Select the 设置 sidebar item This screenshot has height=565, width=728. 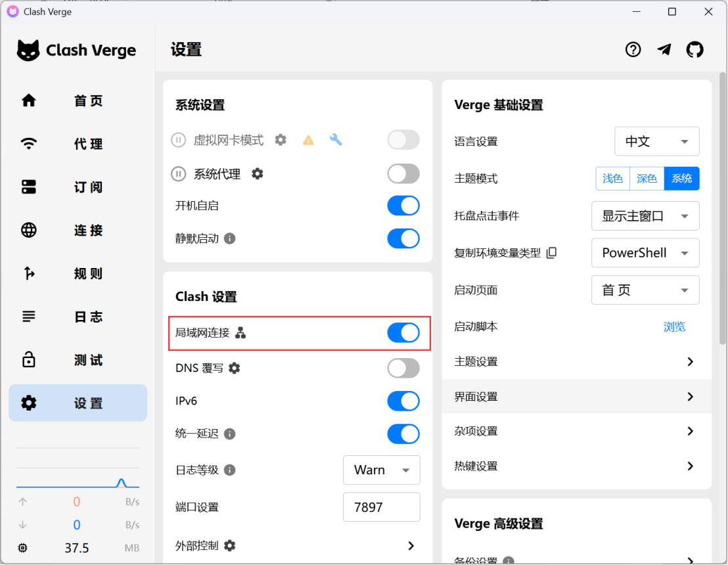78,403
